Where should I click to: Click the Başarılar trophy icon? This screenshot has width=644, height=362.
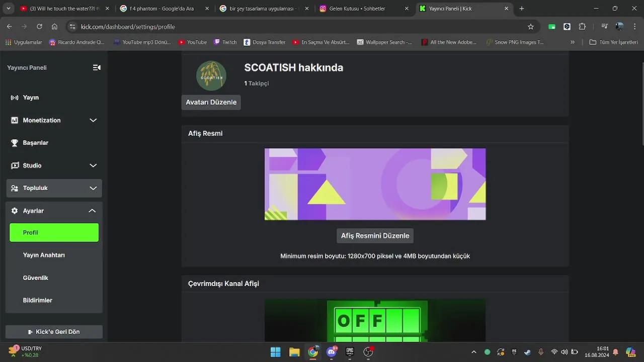[15, 143]
